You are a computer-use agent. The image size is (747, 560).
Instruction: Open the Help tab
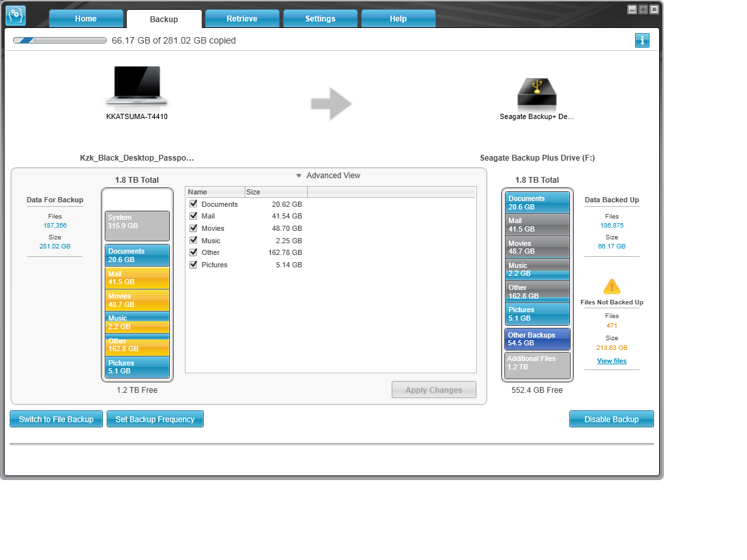pos(398,19)
